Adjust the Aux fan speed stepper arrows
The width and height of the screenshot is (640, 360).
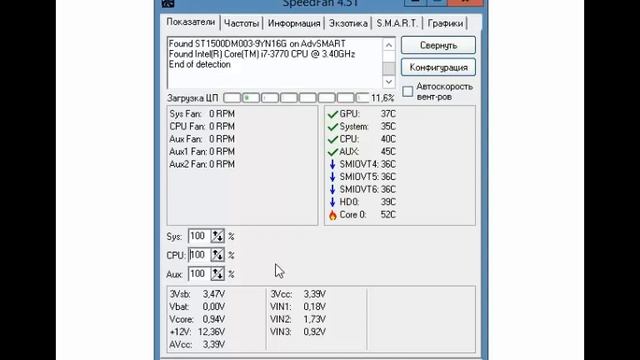coord(218,274)
